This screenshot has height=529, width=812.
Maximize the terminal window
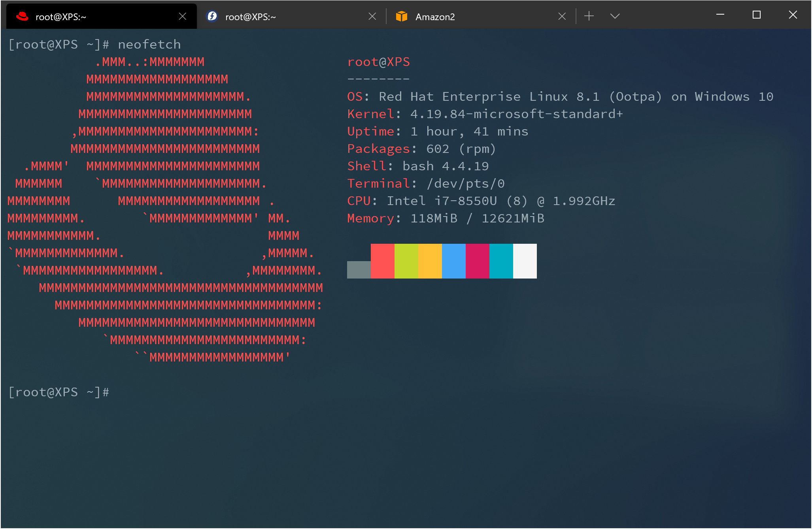tap(756, 15)
